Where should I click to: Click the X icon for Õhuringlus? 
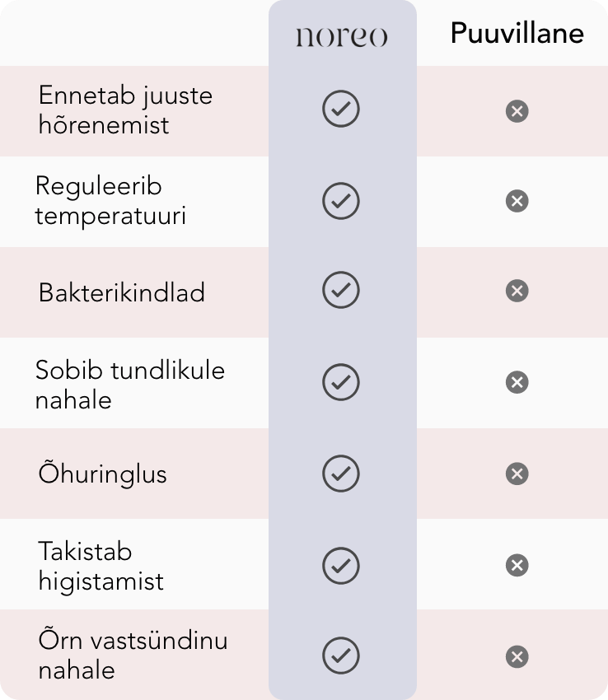point(517,474)
